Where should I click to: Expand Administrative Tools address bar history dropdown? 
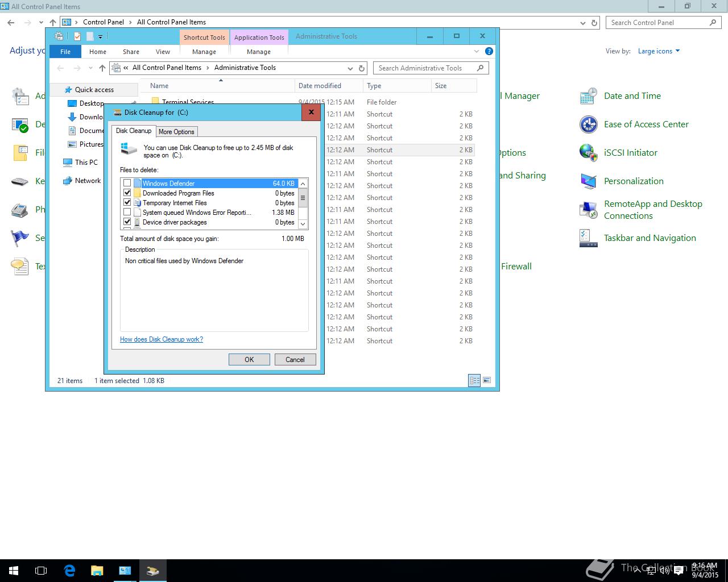[x=350, y=68]
